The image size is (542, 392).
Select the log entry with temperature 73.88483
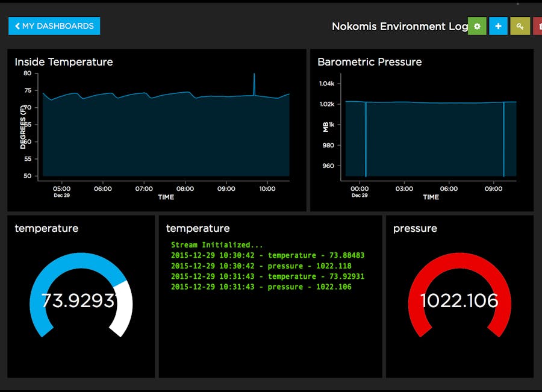tap(267, 255)
